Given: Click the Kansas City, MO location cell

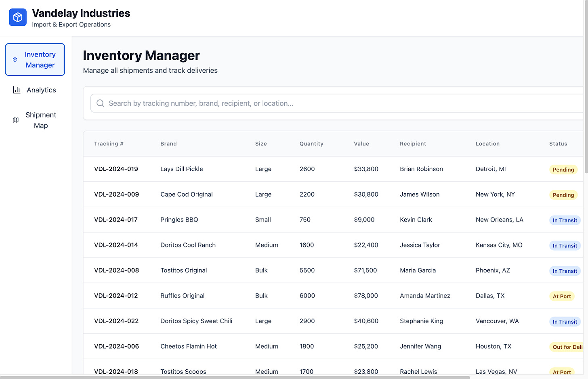Looking at the screenshot, I should click(499, 245).
